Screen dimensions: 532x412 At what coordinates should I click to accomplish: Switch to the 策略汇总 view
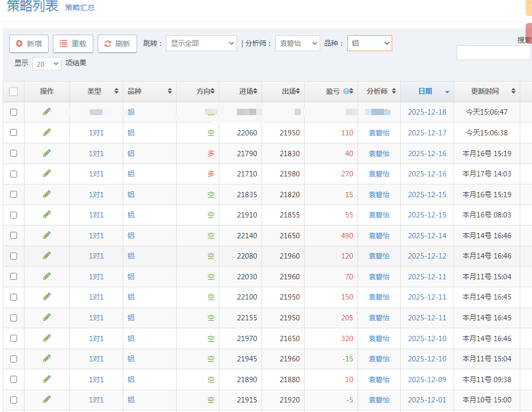pyautogui.click(x=80, y=7)
